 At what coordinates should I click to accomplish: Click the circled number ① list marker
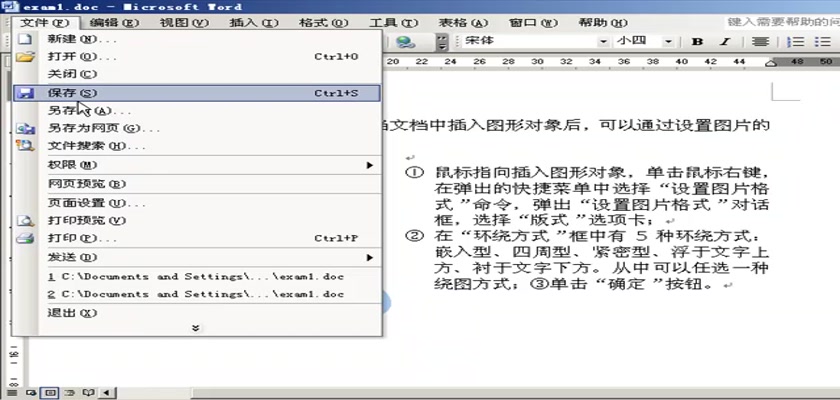coord(415,172)
